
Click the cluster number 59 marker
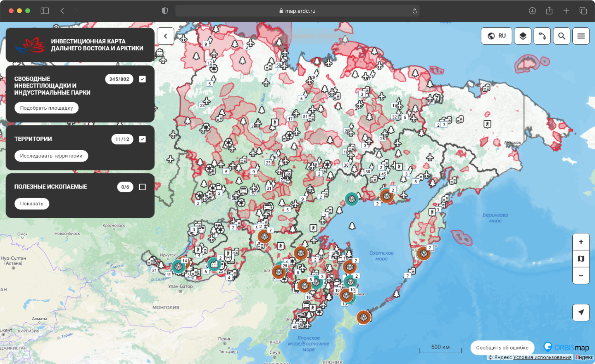[278, 65]
